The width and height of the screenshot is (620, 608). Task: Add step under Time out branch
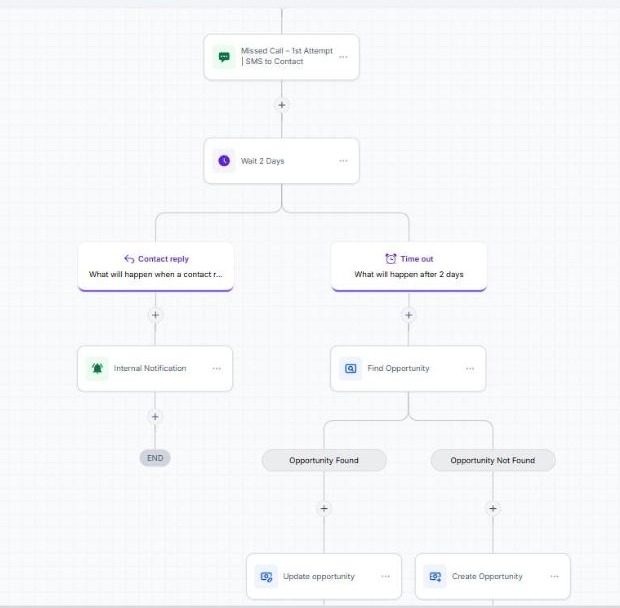[x=408, y=315]
